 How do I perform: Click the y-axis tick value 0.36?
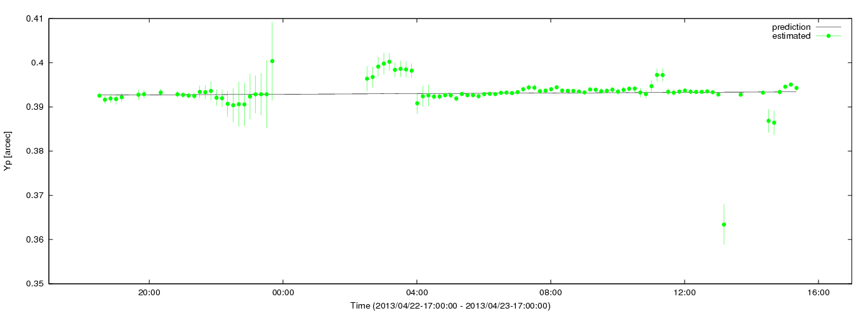click(34, 239)
